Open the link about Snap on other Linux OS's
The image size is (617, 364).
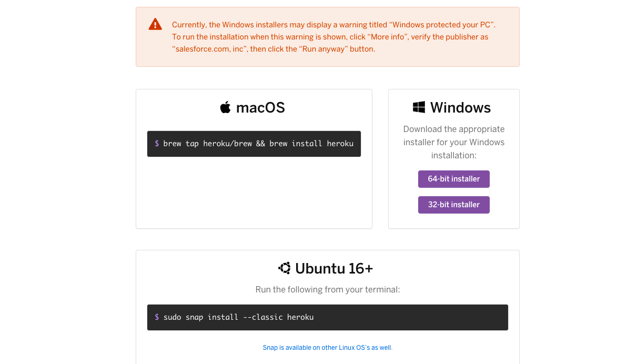(327, 347)
